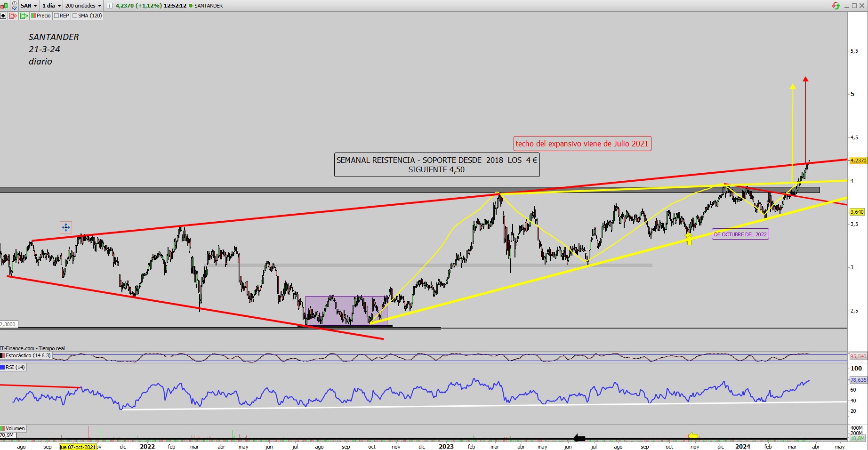The height and width of the screenshot is (450, 868).
Task: Click the 2022 year label on time axis
Action: [x=147, y=447]
